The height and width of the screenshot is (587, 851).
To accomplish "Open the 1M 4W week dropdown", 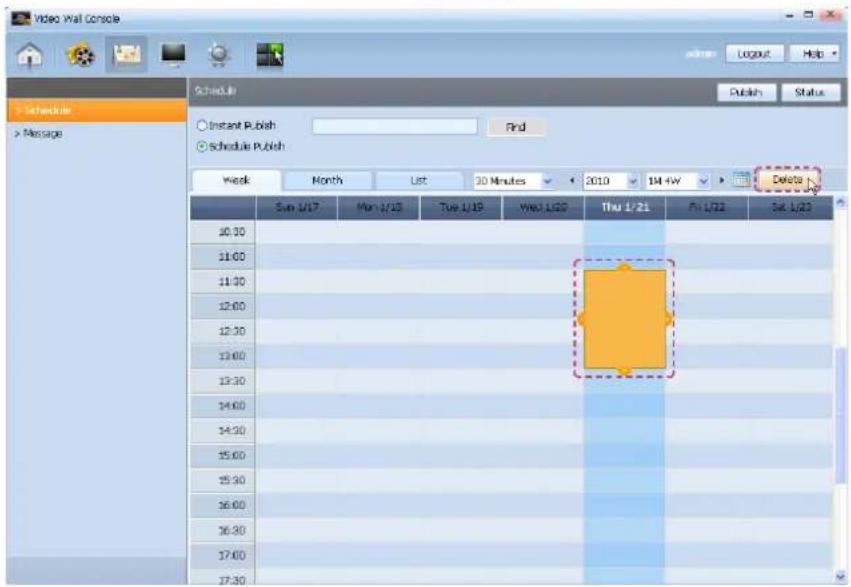I will click(678, 181).
